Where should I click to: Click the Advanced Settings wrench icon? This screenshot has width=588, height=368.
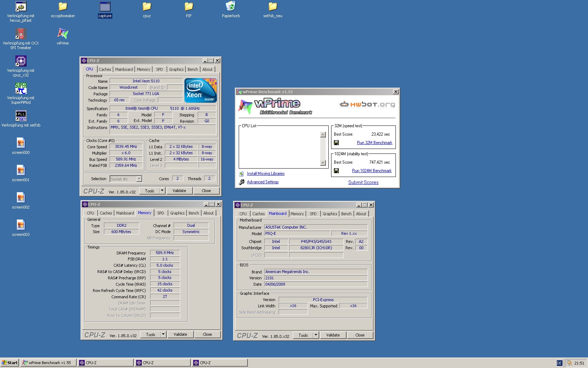point(241,182)
